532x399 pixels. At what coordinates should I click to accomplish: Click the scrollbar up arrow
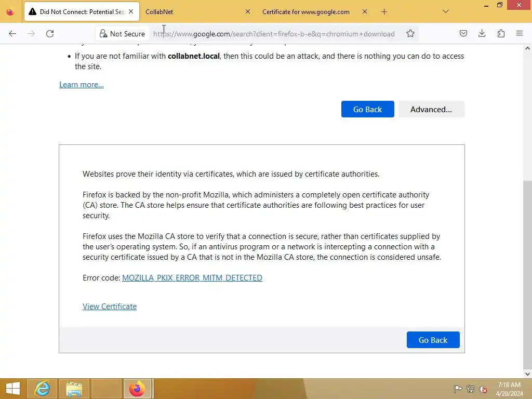527,48
